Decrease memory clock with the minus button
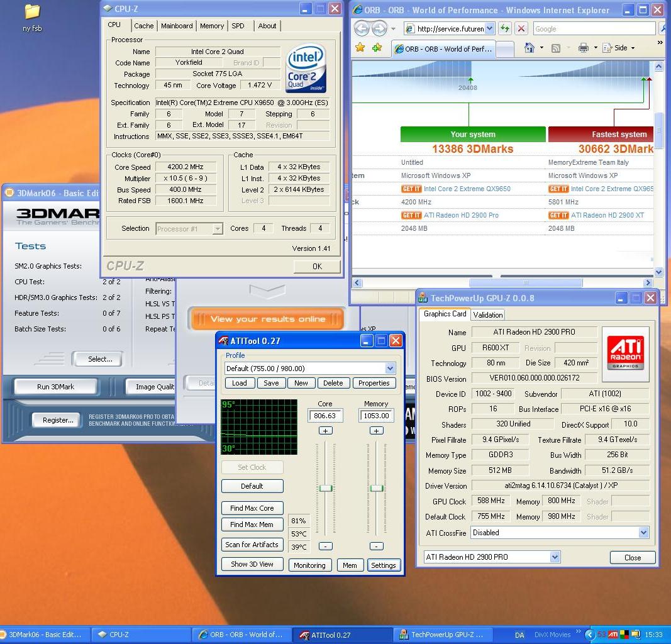 tap(377, 547)
